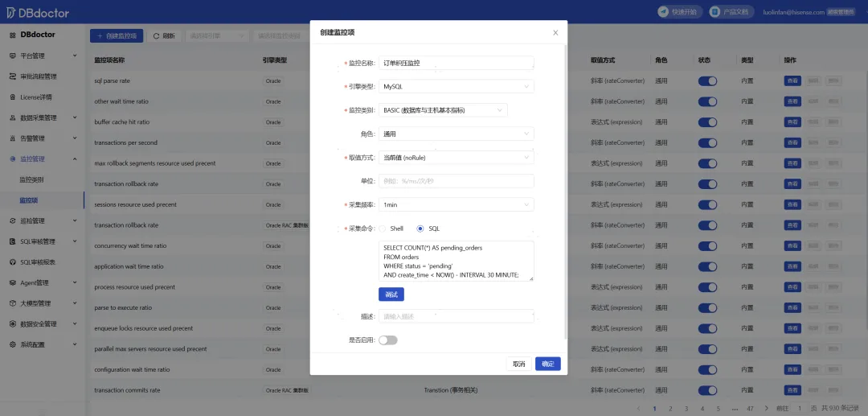Screen dimensions: 868x416
Task: Go to page 3 in pagination
Action: point(686,408)
